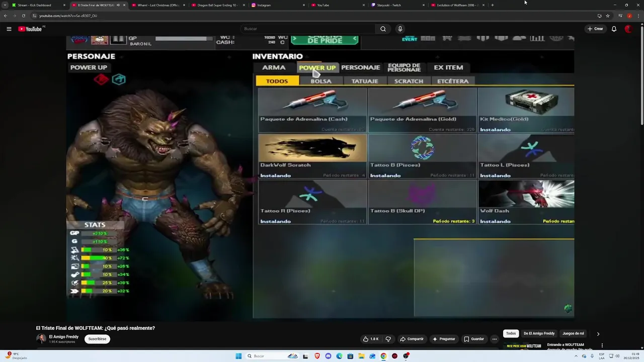
Task: Open the taskbar clock showing 01:49
Action: (x=631, y=356)
